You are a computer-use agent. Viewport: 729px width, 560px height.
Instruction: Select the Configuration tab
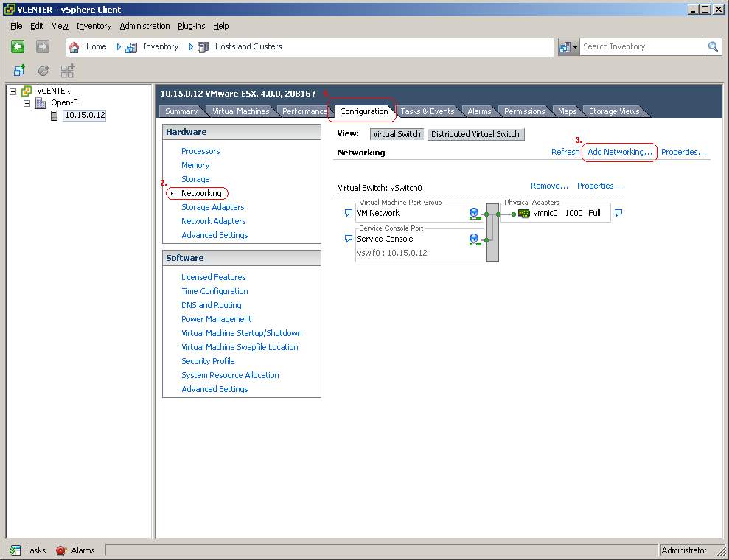[363, 111]
